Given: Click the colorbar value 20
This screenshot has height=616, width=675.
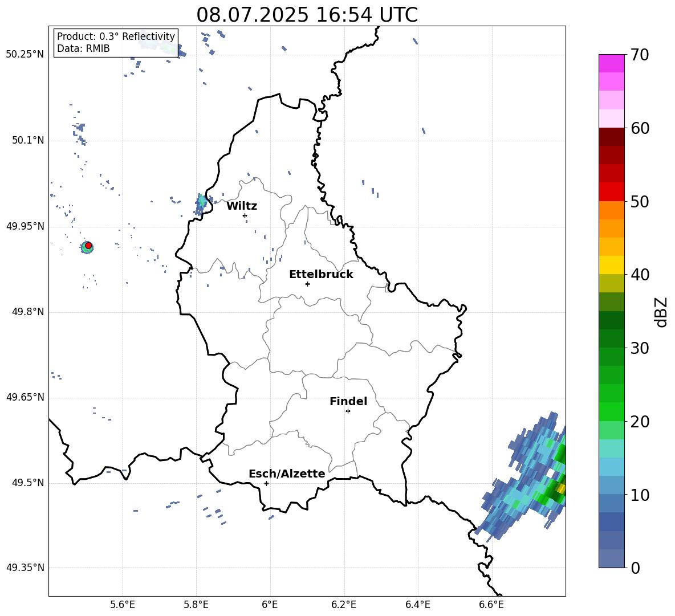Looking at the screenshot, I should click(640, 421).
